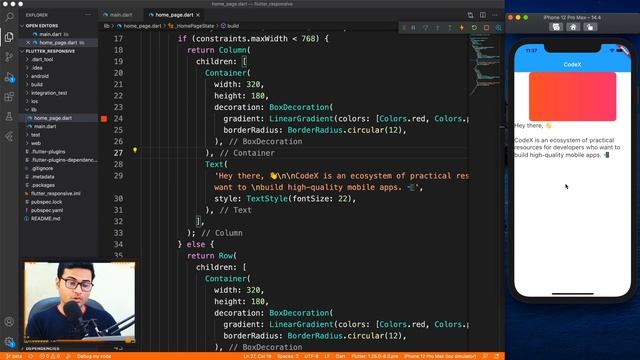640x360 pixels.
Task: Trigger Hot Reload lightning icon
Action: point(462,28)
